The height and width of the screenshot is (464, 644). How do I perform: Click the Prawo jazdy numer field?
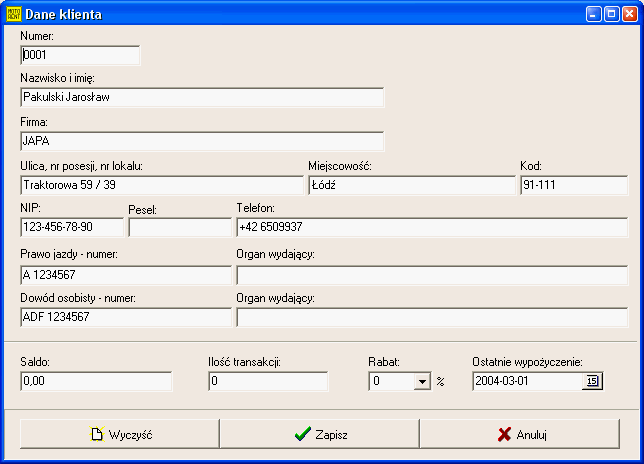pos(125,274)
